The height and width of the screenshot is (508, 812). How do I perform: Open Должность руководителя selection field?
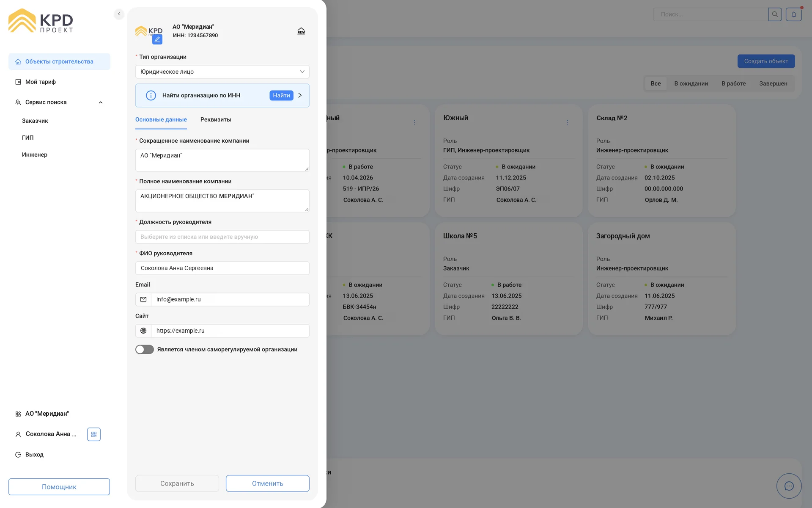(222, 237)
